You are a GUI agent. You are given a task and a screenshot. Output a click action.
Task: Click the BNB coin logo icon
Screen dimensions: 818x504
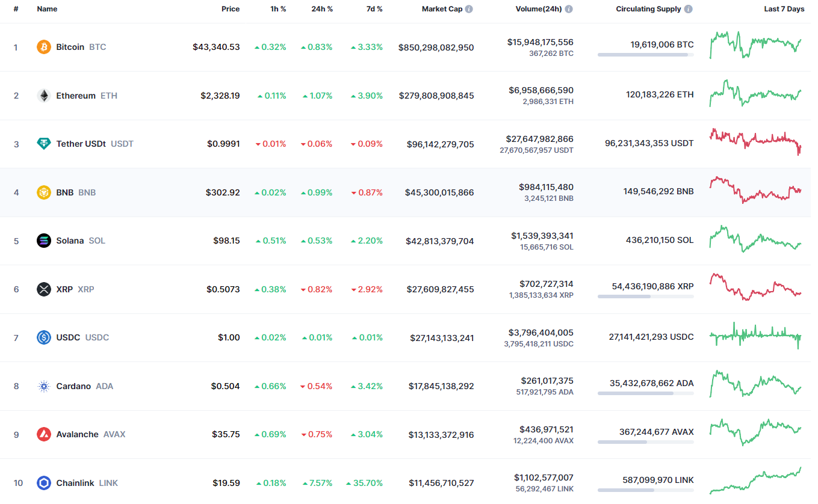point(44,192)
